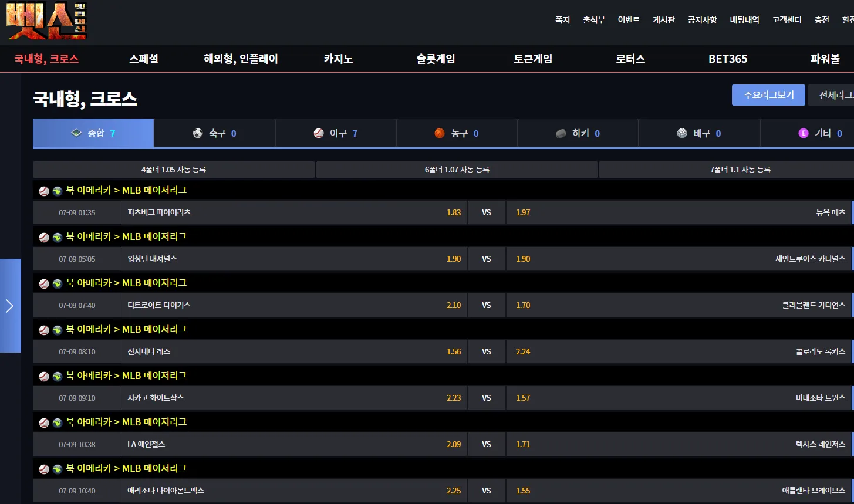Image resolution: width=854 pixels, height=504 pixels.
Task: Select the 농구 basketball tab
Action: pyautogui.click(x=457, y=133)
